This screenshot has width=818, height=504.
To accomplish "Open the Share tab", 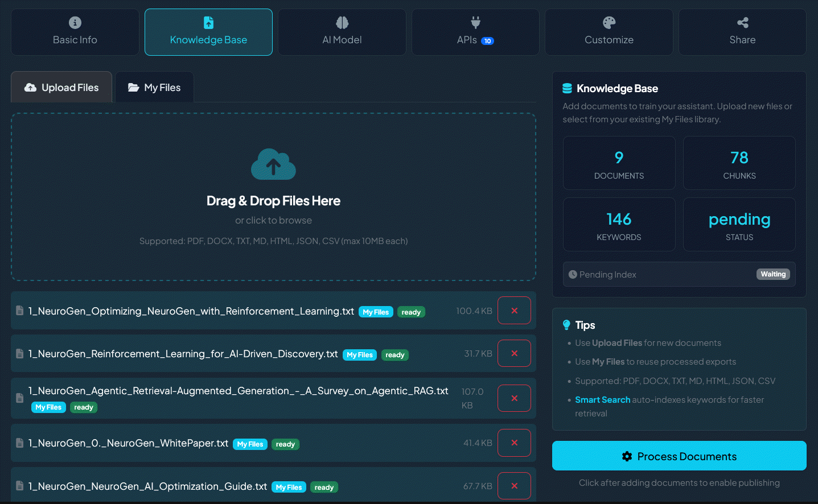I will point(742,32).
